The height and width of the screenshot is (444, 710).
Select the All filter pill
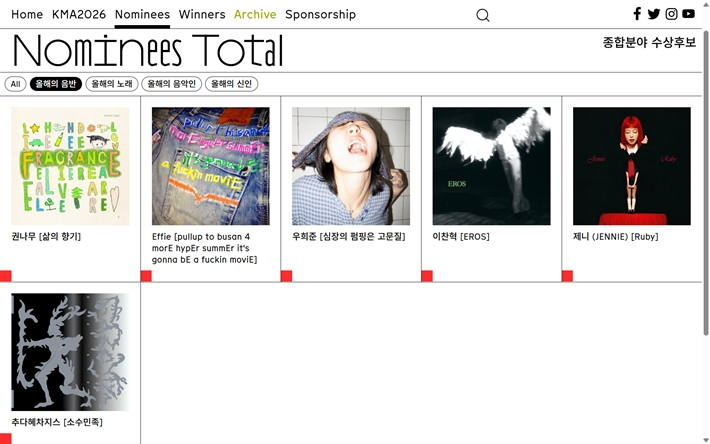click(15, 84)
